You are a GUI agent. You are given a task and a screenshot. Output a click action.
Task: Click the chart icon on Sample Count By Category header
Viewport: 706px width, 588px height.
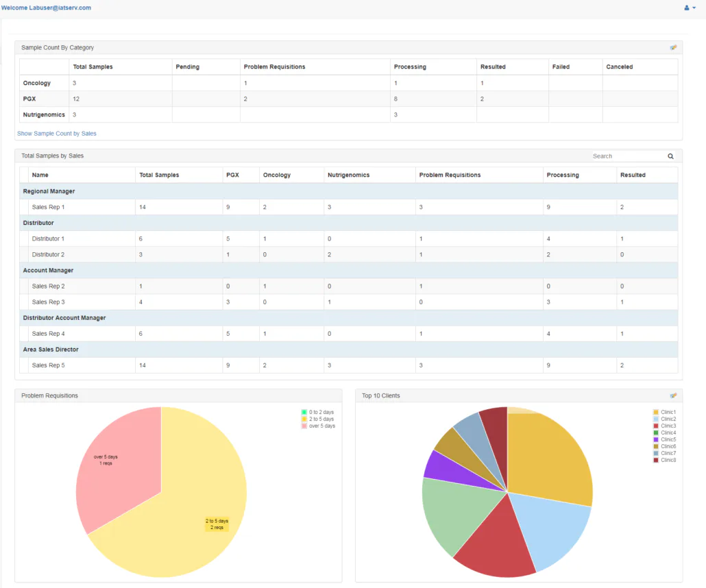[x=672, y=47]
